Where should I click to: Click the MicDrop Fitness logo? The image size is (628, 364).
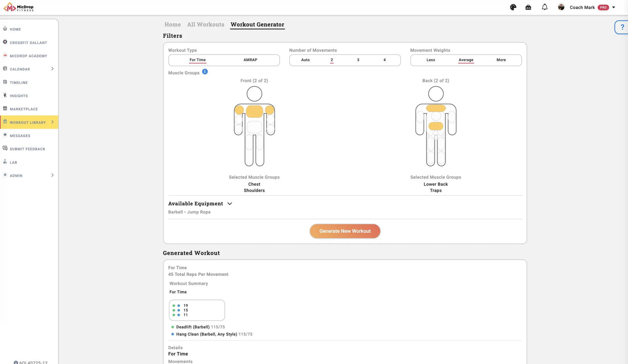(19, 7)
